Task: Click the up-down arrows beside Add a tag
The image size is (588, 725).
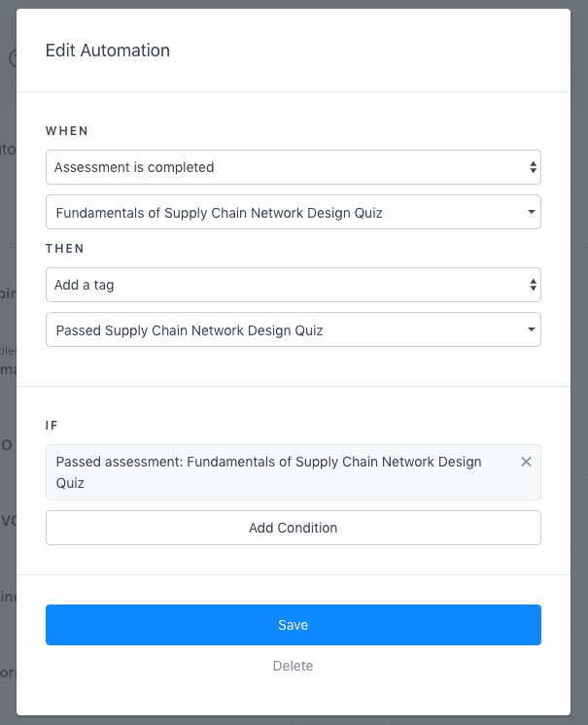Action: 533,285
